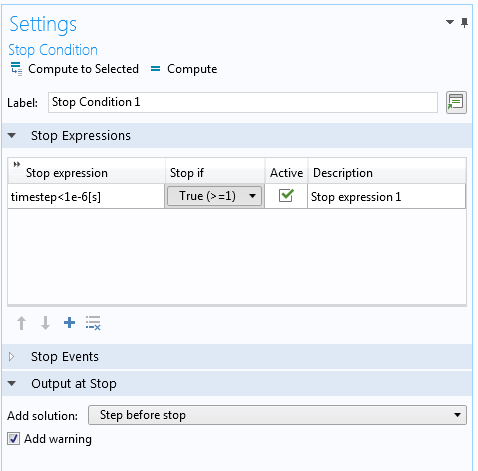Expand the Stop Events section
This screenshot has height=471, width=478.
(11, 357)
